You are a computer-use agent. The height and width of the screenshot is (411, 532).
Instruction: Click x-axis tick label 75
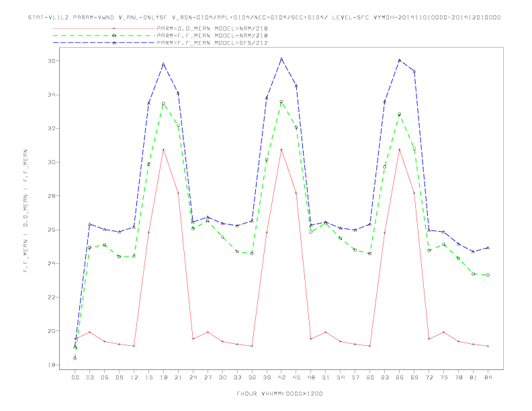tap(444, 377)
